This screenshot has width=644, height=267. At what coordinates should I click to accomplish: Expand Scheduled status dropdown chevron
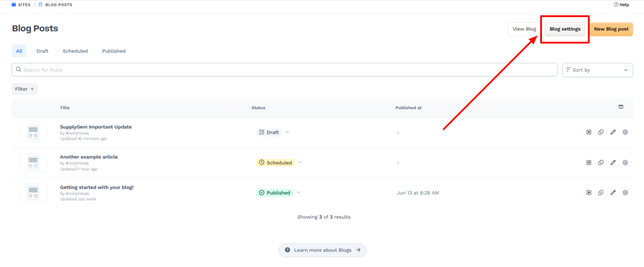coord(300,162)
